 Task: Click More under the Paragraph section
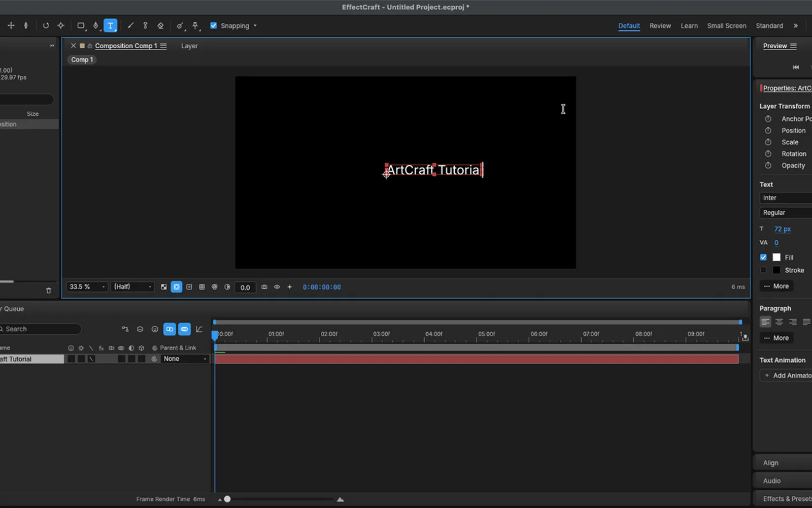[x=776, y=338]
